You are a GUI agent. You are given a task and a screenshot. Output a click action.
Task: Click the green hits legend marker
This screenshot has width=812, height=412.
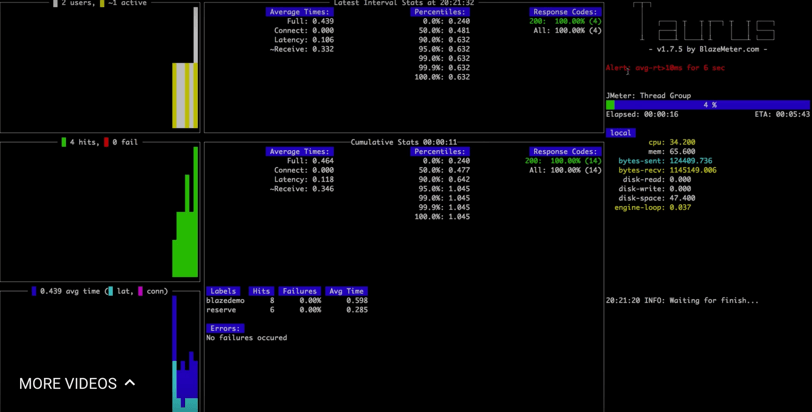(63, 143)
